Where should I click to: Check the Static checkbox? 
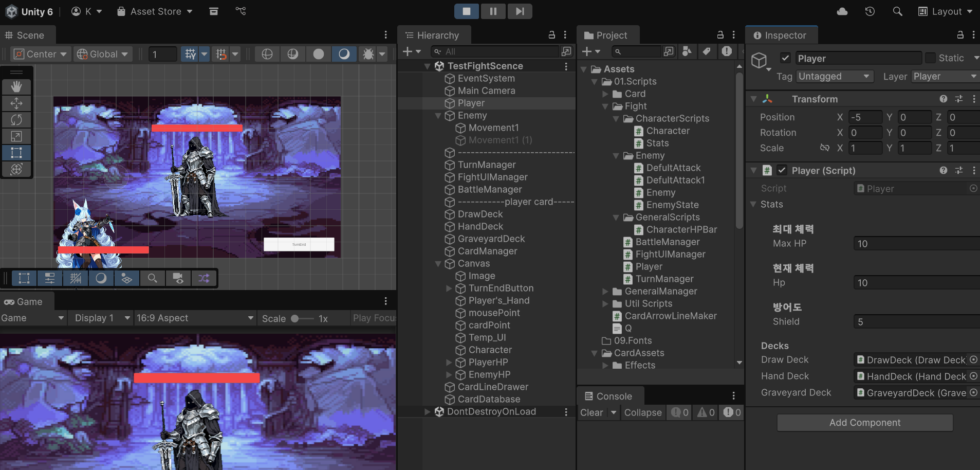click(x=930, y=58)
